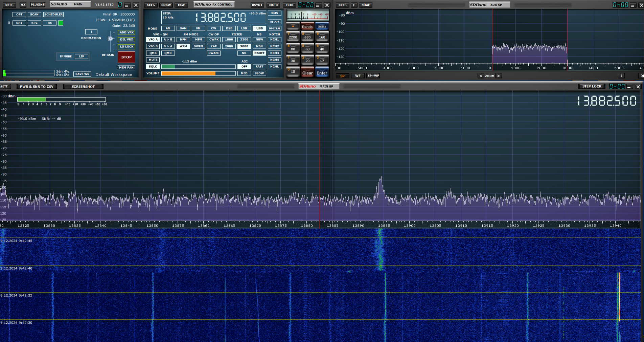
Task: Click the ZOOM left arrow in AUX SP
Action: [481, 76]
